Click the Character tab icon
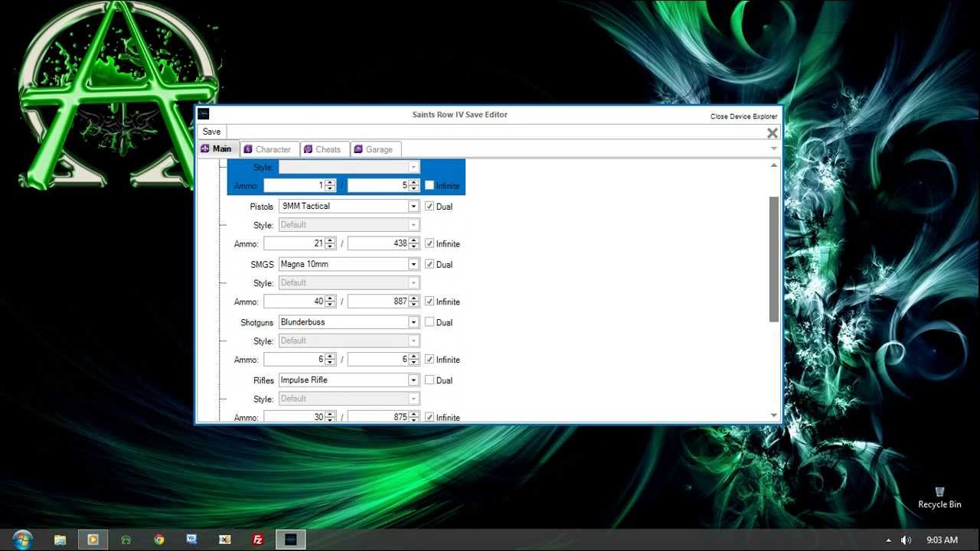Image resolution: width=980 pixels, height=551 pixels. click(248, 149)
